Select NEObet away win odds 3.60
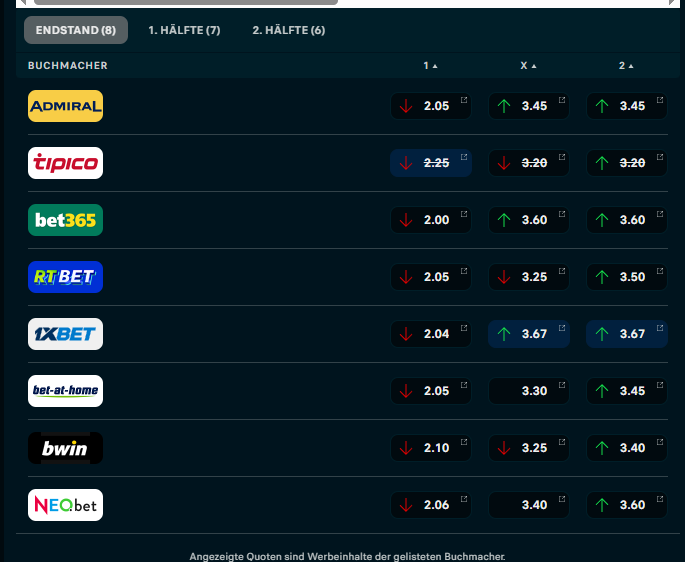Viewport: 685px width, 562px height. tap(627, 505)
